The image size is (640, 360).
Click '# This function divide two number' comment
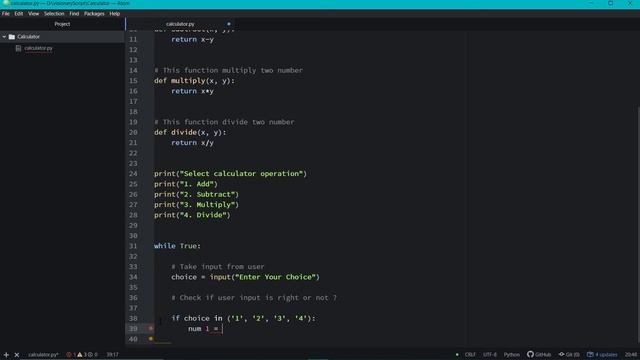224,122
